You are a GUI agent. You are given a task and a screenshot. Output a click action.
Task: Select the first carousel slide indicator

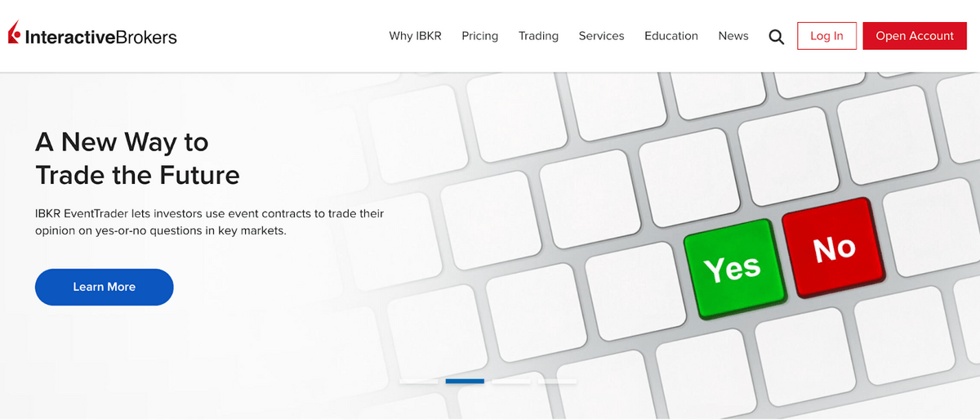[419, 381]
